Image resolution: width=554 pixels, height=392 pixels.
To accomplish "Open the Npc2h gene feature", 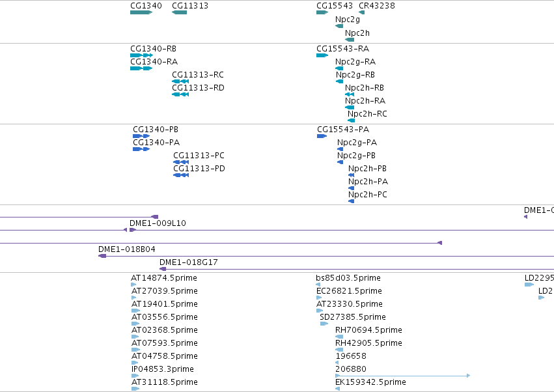I will tap(349, 40).
